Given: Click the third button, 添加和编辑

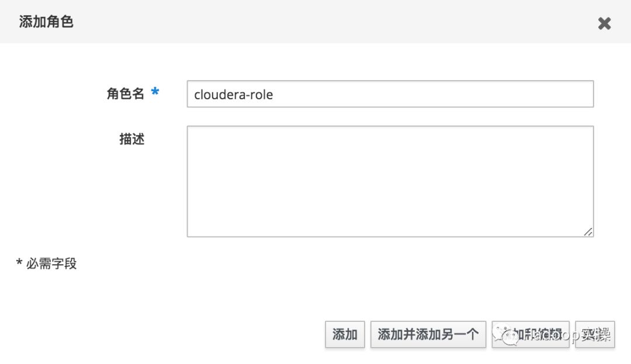Looking at the screenshot, I should point(531,335).
